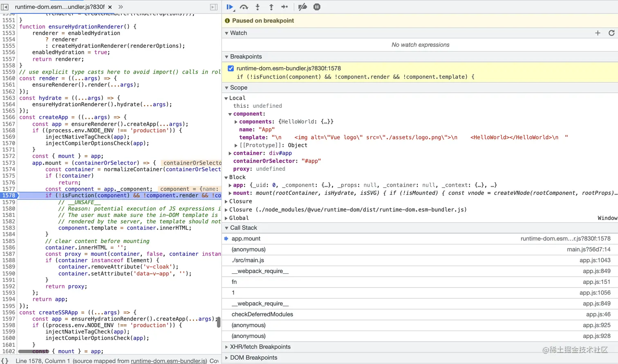
Task: Click line number 1587 in gutter
Action: coord(9,254)
